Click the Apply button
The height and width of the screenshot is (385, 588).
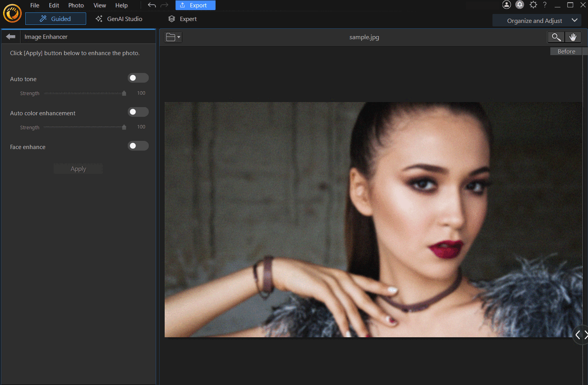tap(78, 168)
